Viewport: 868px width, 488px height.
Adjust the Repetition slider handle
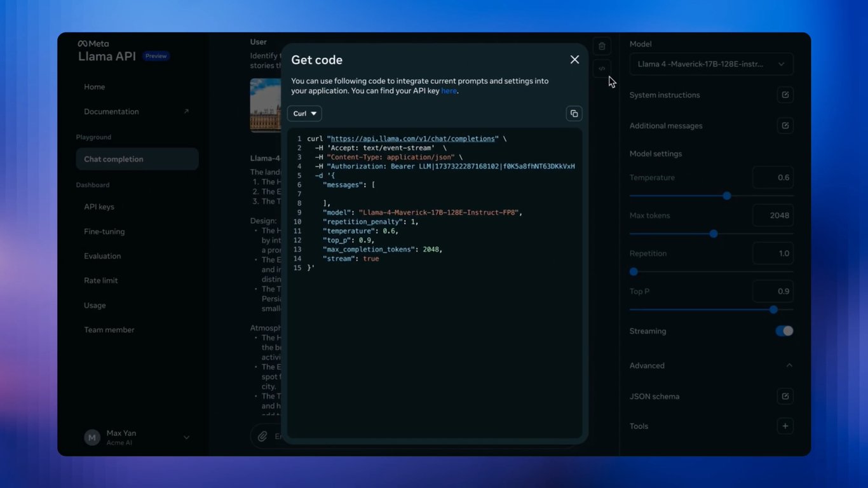[634, 272]
